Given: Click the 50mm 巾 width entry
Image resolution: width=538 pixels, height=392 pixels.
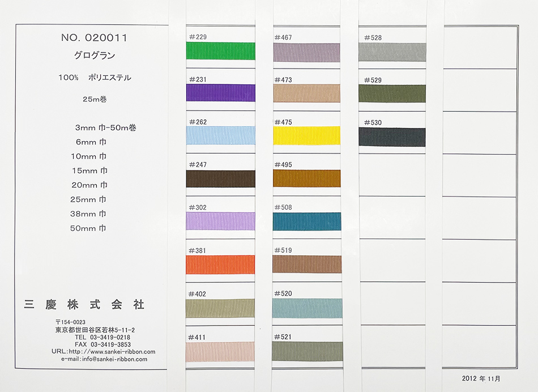Looking at the screenshot, I should pyautogui.click(x=88, y=228).
